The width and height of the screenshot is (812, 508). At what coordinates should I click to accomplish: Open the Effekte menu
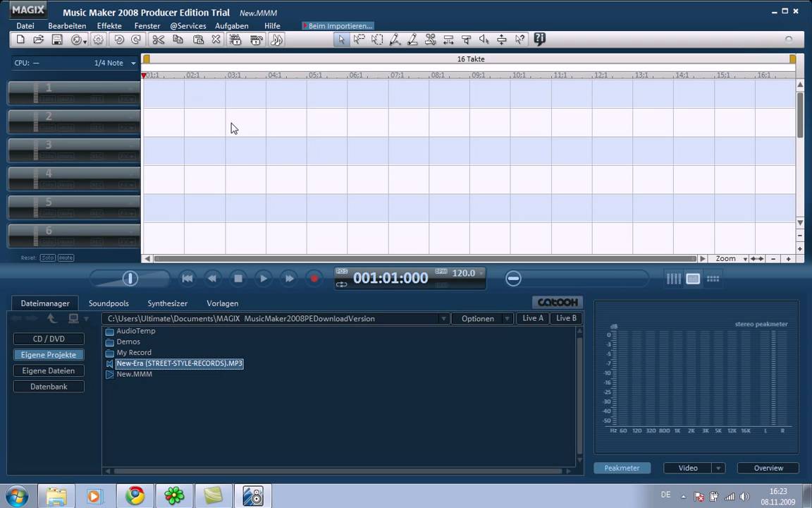pyautogui.click(x=109, y=26)
